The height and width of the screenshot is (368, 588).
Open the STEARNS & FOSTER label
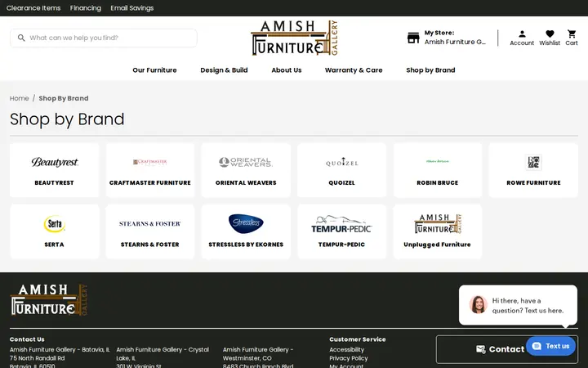(x=150, y=245)
